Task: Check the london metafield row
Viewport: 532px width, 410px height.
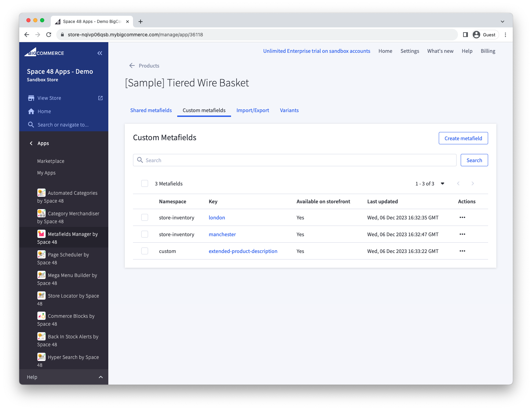Action: click(145, 217)
